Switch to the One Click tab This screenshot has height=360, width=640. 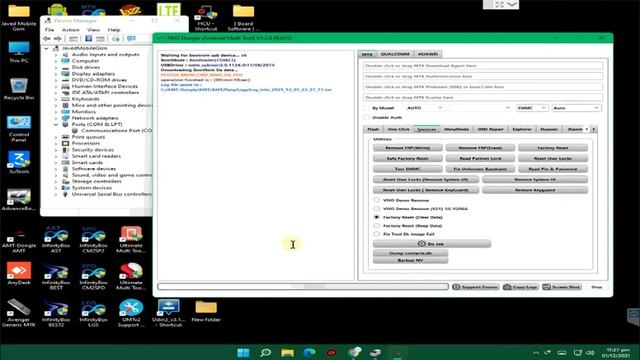pyautogui.click(x=398, y=129)
